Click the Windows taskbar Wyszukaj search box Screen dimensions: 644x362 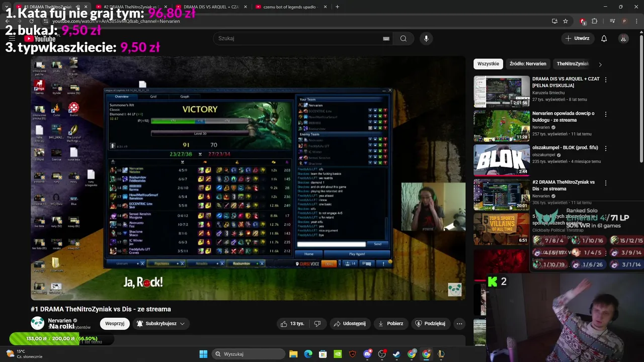[249, 354]
